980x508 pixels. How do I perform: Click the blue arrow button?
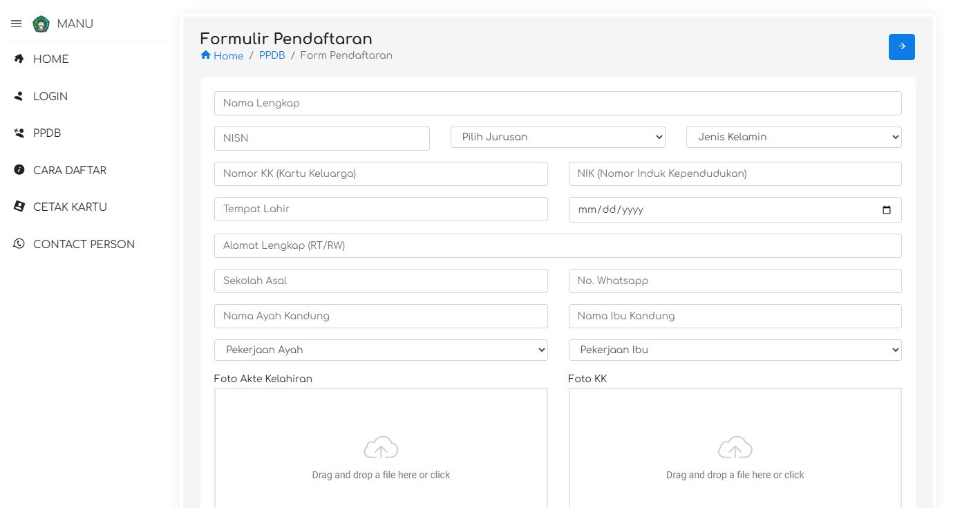[x=901, y=46]
